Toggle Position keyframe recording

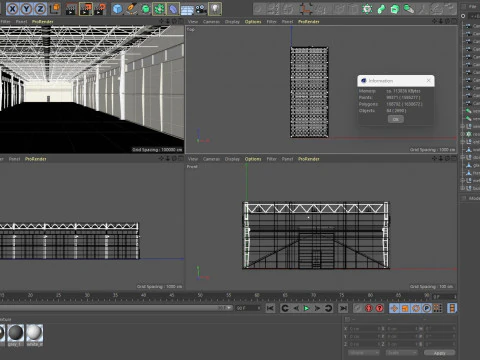tap(394, 308)
